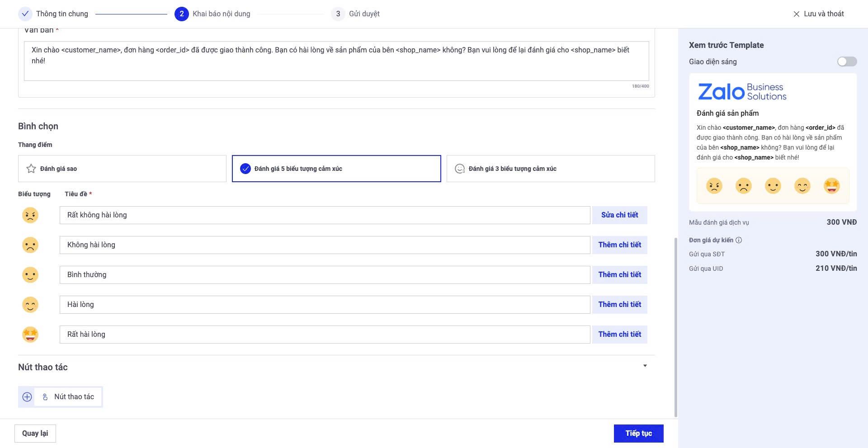
Task: Click Thêm chi tiết for Hài lòng row
Action: click(620, 305)
